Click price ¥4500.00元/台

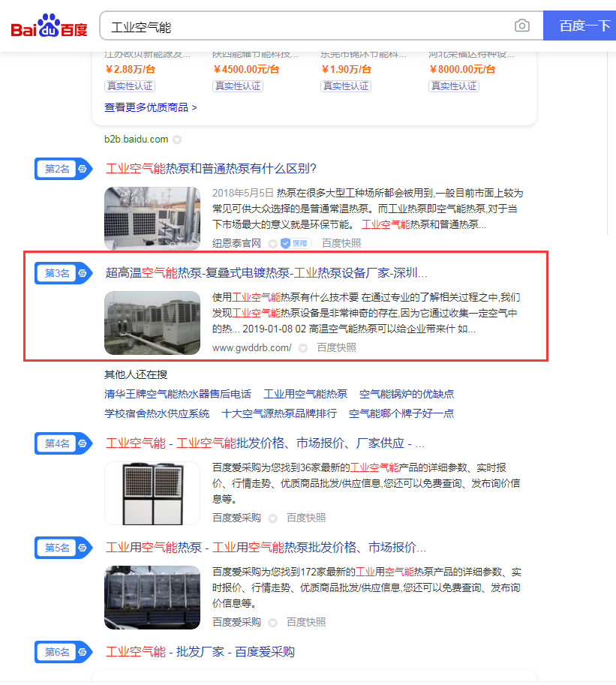(x=246, y=70)
